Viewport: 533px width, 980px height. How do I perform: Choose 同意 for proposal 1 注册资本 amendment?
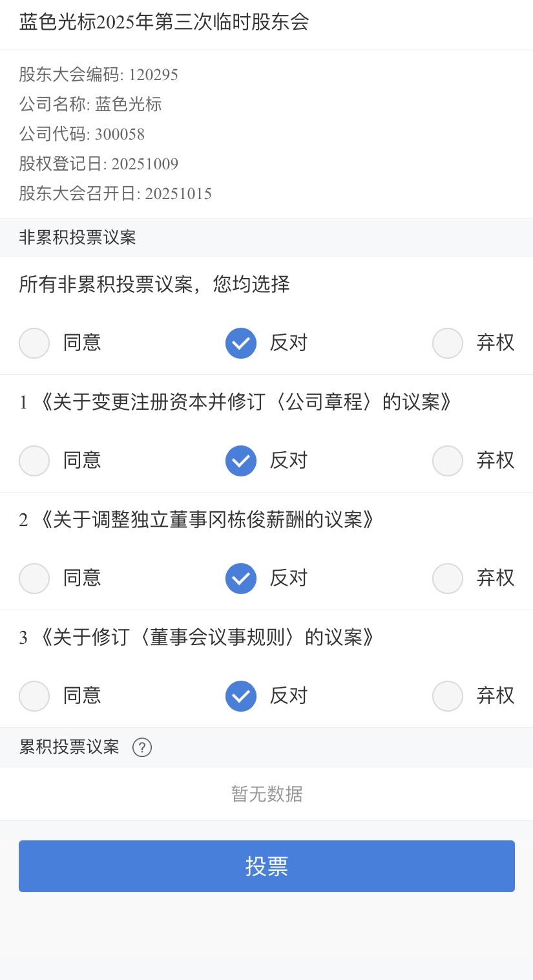(x=34, y=460)
